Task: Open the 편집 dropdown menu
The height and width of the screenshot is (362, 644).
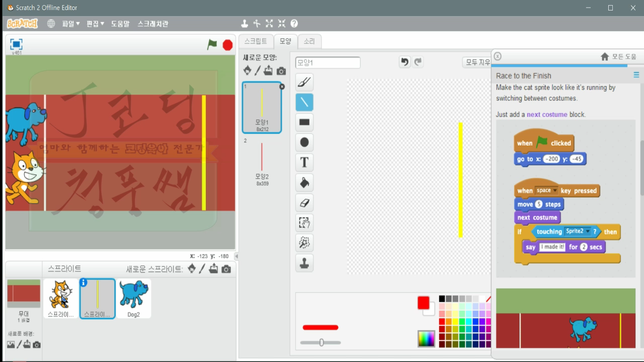Action: [95, 24]
